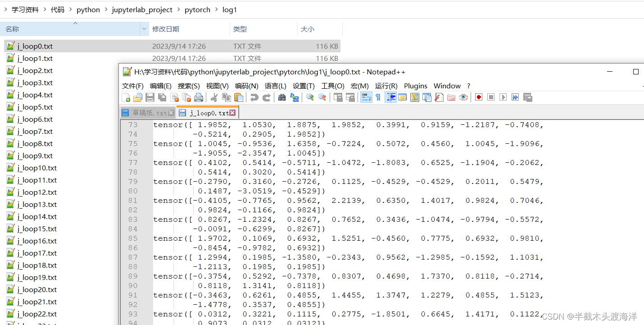This screenshot has width=644, height=325.
Task: Toggle word wrap in the toolbar
Action: click(366, 97)
